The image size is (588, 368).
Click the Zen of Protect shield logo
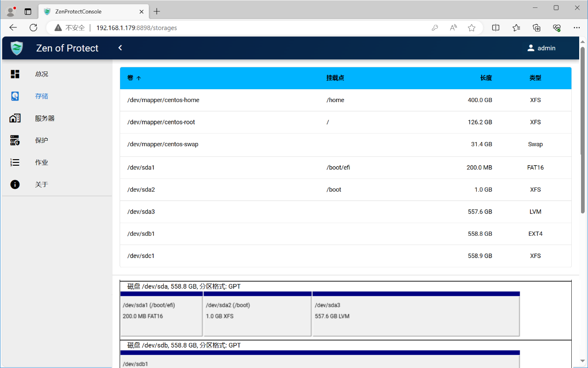(x=17, y=48)
